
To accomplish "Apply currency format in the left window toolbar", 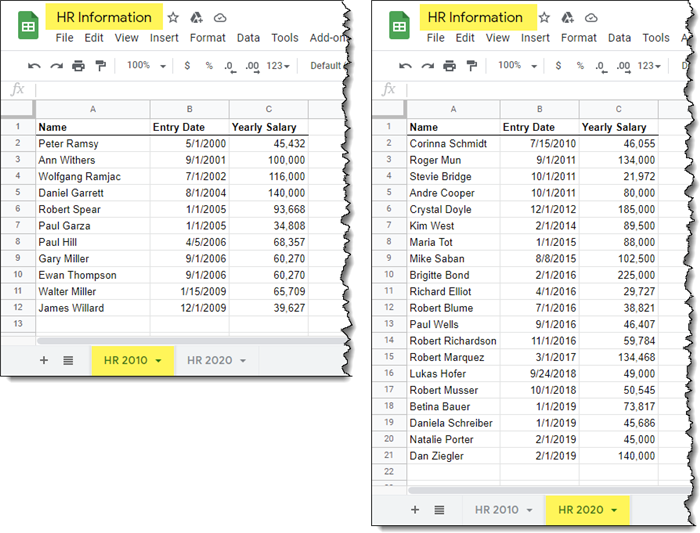I will coord(187,66).
